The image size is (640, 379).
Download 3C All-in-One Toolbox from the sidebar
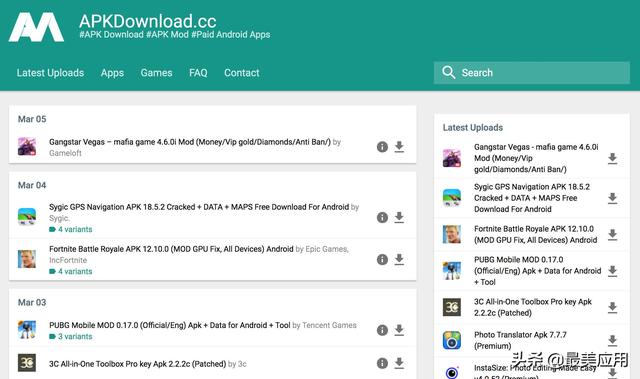[x=612, y=307]
